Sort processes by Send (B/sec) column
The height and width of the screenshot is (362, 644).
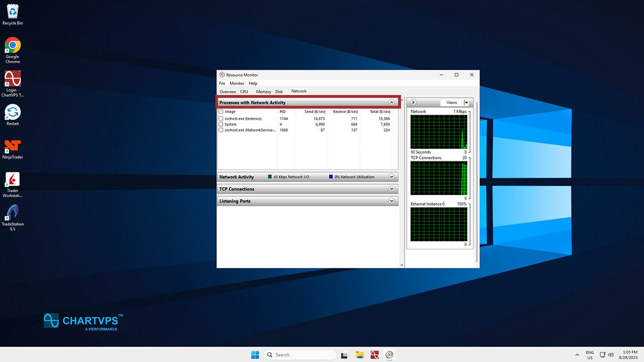(x=314, y=112)
